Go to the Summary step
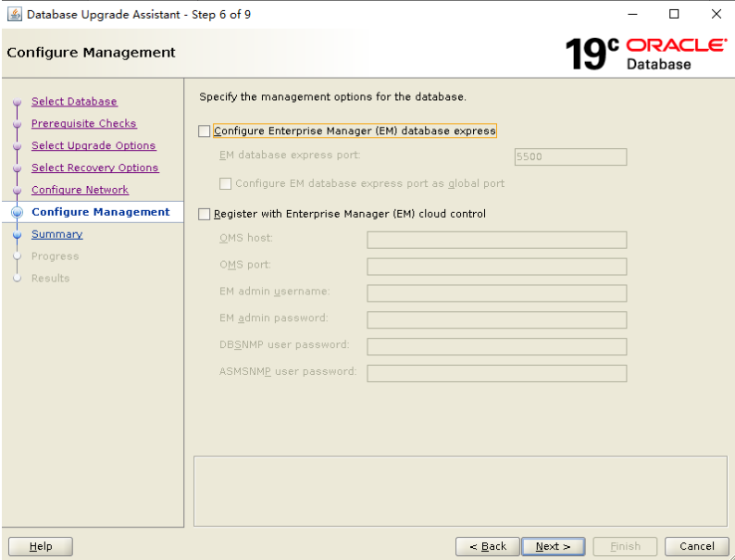The image size is (735, 560). click(x=57, y=234)
